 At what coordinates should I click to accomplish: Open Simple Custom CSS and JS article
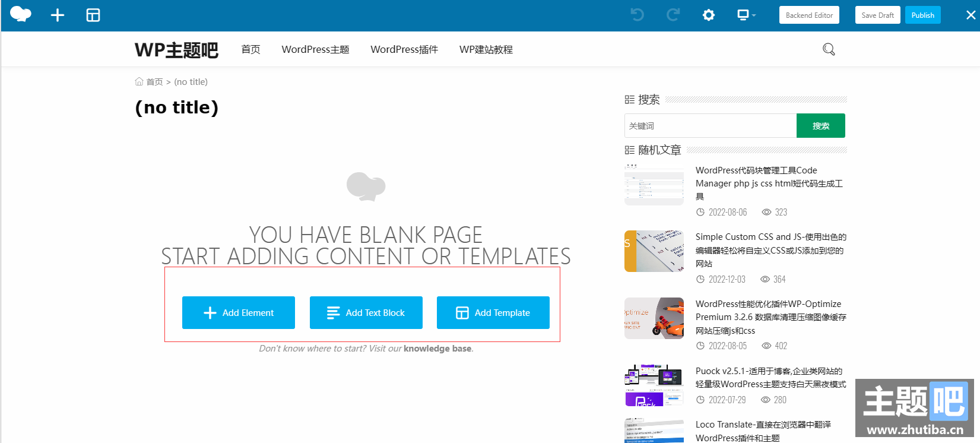click(x=770, y=250)
